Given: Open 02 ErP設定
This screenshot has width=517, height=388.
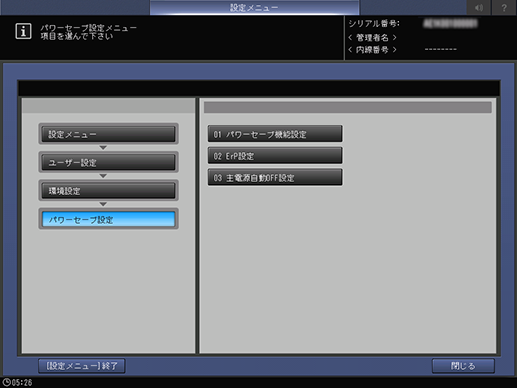Looking at the screenshot, I should 275,156.
